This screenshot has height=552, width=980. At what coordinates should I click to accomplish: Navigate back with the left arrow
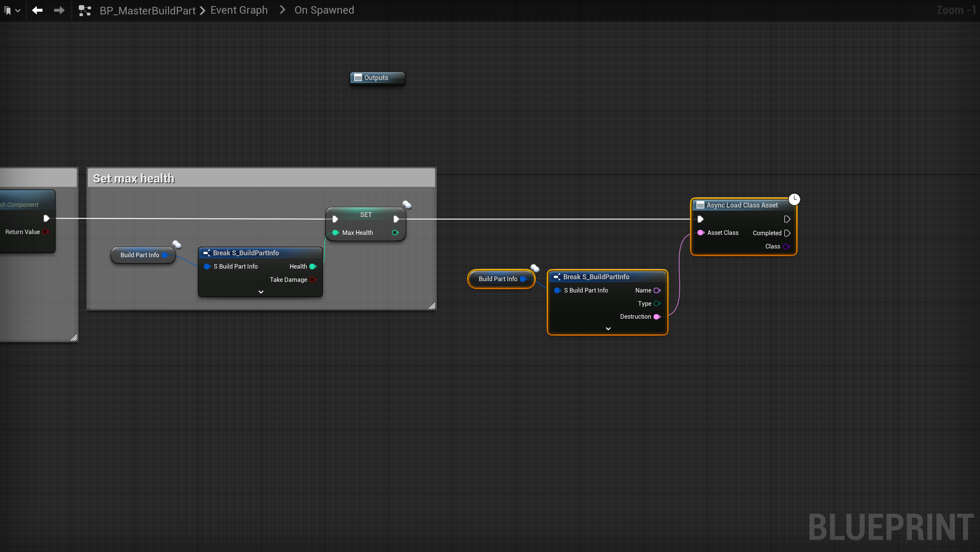pos(37,10)
